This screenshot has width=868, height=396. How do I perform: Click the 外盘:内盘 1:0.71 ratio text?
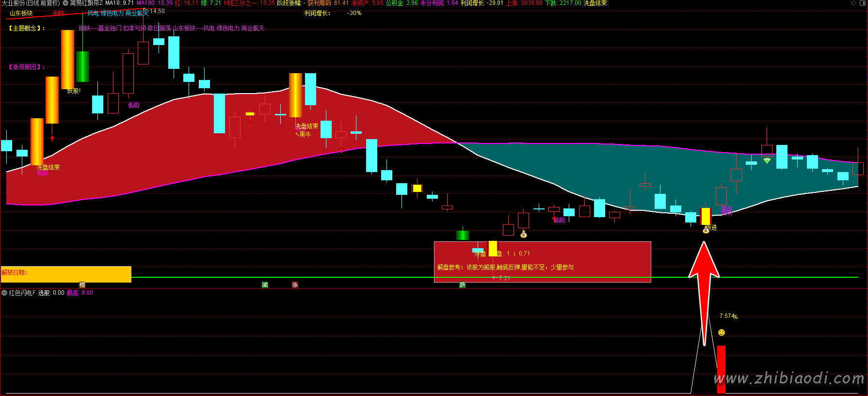click(x=502, y=253)
